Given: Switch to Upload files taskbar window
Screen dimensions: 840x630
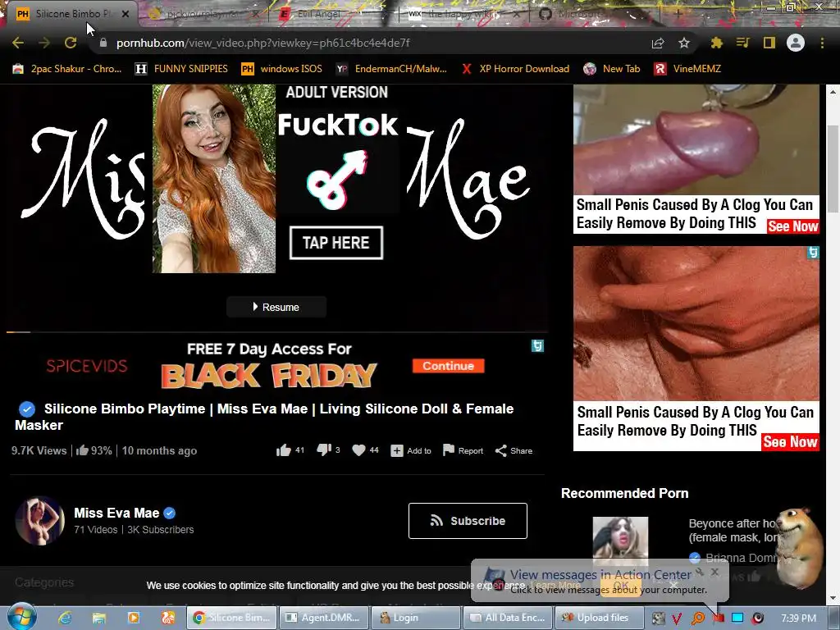Looking at the screenshot, I should 599,618.
